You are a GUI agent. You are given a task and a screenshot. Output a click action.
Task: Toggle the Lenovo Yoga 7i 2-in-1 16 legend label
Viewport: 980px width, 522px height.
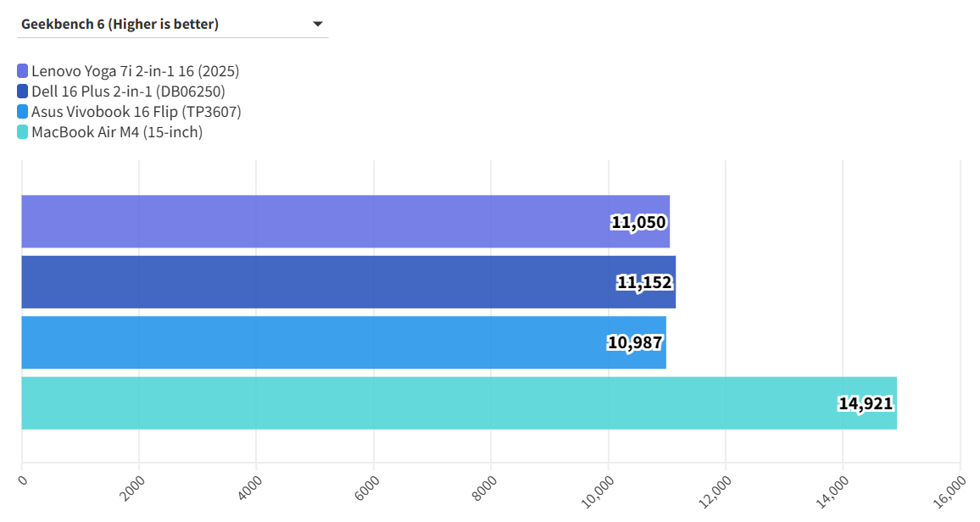(135, 71)
